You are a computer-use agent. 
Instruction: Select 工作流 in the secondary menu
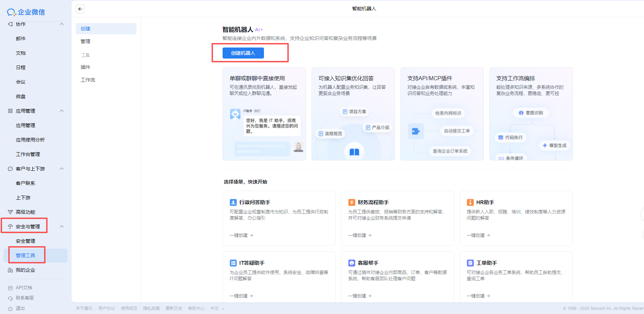(x=88, y=80)
